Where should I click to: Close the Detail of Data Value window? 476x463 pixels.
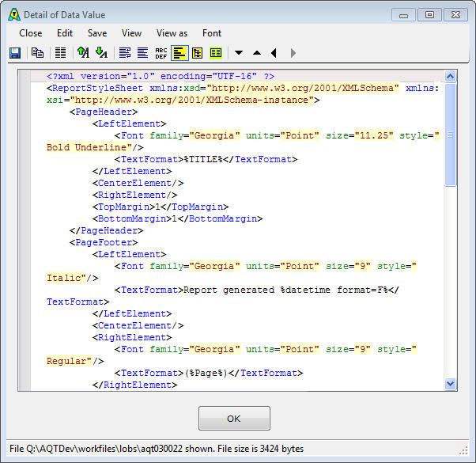pyautogui.click(x=455, y=15)
